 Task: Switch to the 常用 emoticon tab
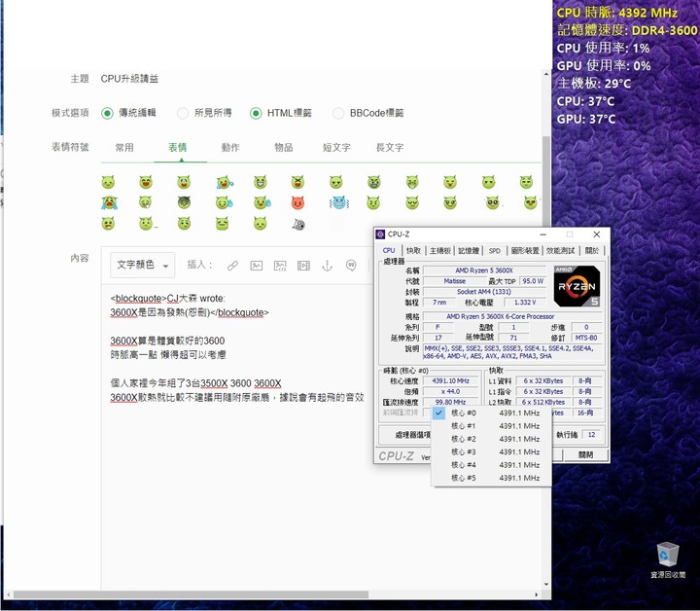pyautogui.click(x=124, y=147)
